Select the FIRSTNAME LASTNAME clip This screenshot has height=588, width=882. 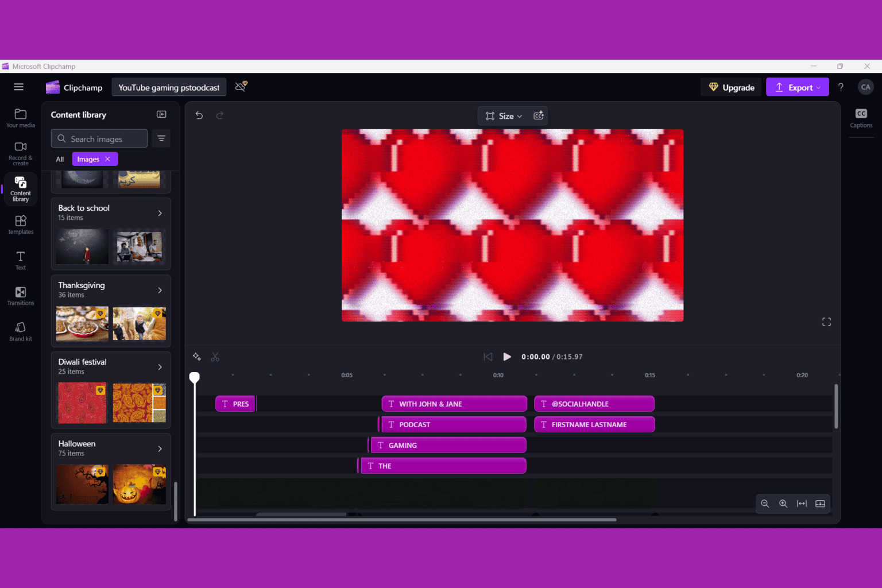594,424
